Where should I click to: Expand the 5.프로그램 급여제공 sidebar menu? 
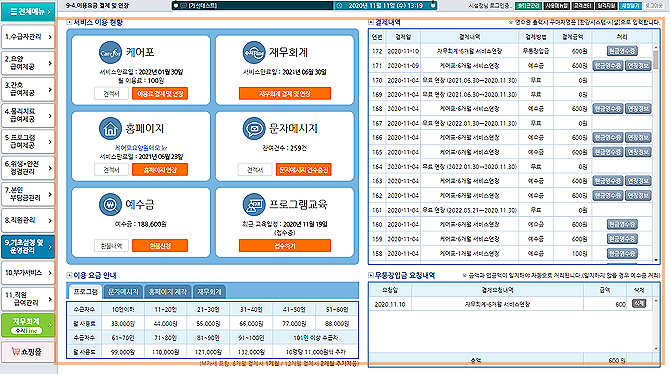tap(28, 142)
